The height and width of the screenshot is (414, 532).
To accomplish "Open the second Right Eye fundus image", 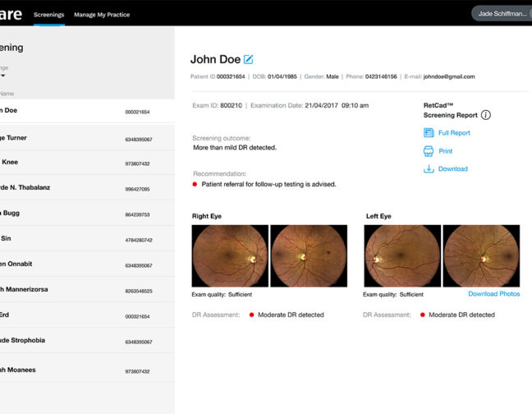I will point(308,255).
